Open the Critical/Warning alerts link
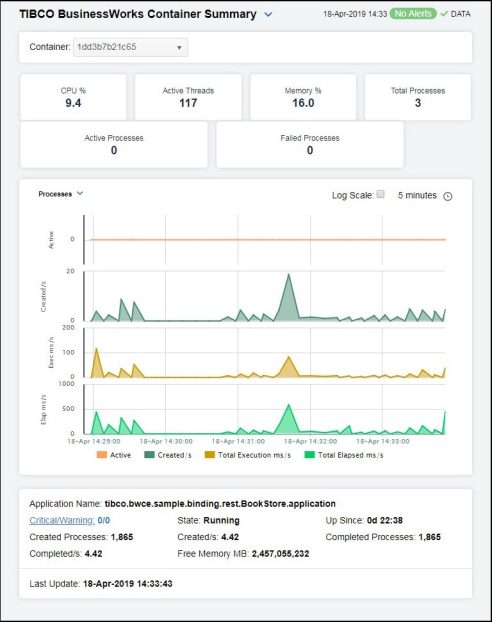This screenshot has height=622, width=492. click(62, 520)
